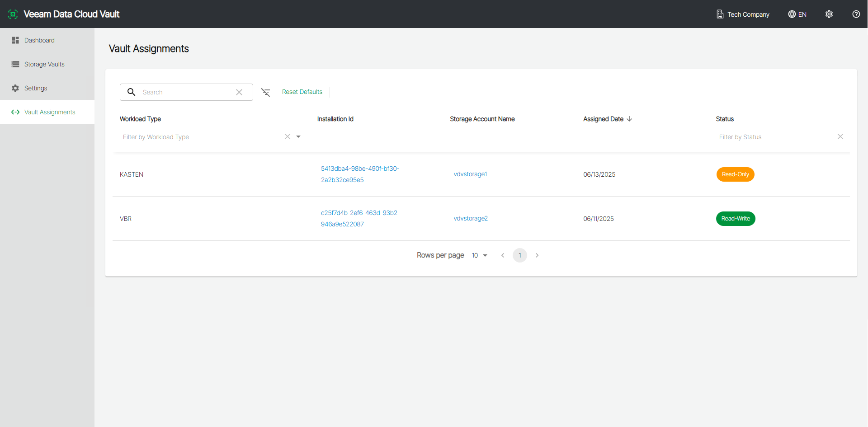
Task: Click the clear filters funnel icon
Action: point(266,92)
